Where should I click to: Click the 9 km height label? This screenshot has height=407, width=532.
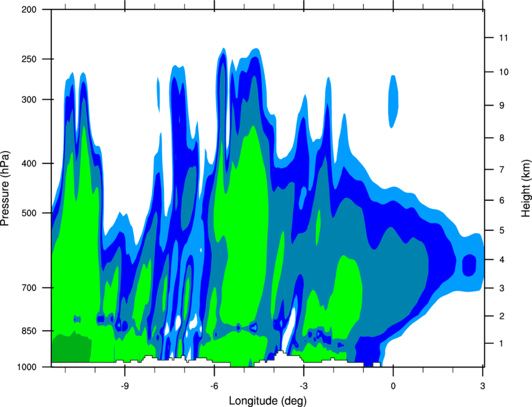(502, 106)
